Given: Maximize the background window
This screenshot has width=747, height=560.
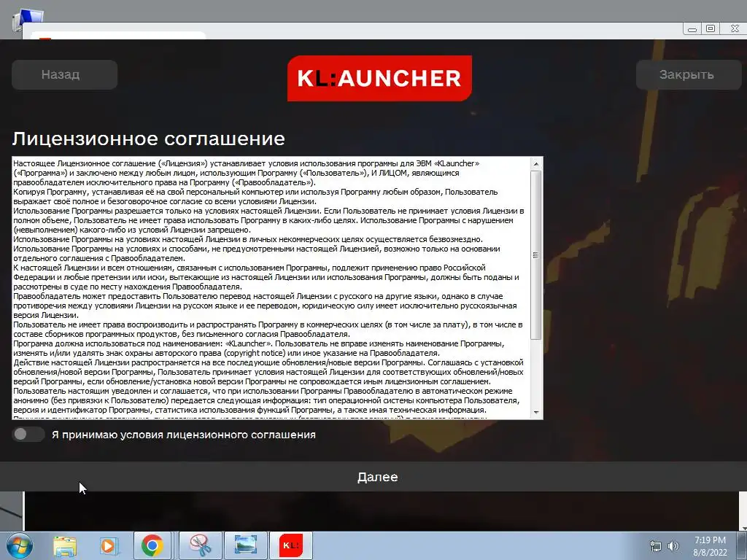Looking at the screenshot, I should coord(711,28).
